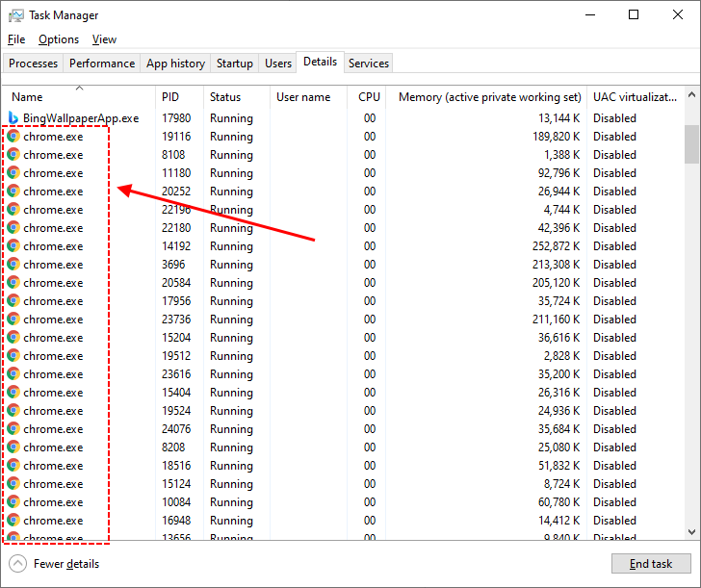This screenshot has width=701, height=588.
Task: Switch to the App history tab
Action: point(175,64)
